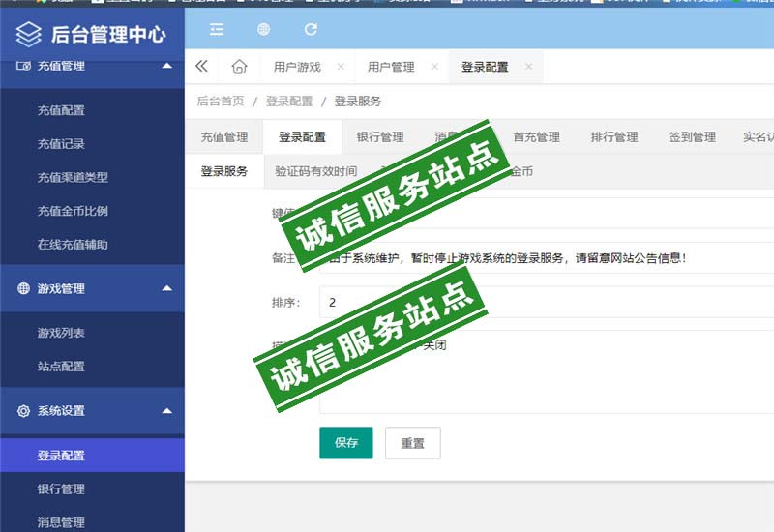The width and height of the screenshot is (774, 532).
Task: Click the 后台管理中心 layers logo icon
Action: [x=29, y=36]
